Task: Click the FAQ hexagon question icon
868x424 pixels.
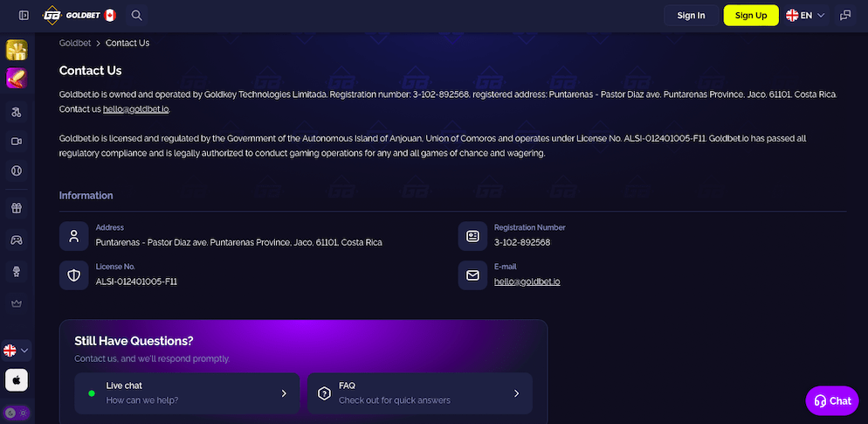Action: (324, 393)
